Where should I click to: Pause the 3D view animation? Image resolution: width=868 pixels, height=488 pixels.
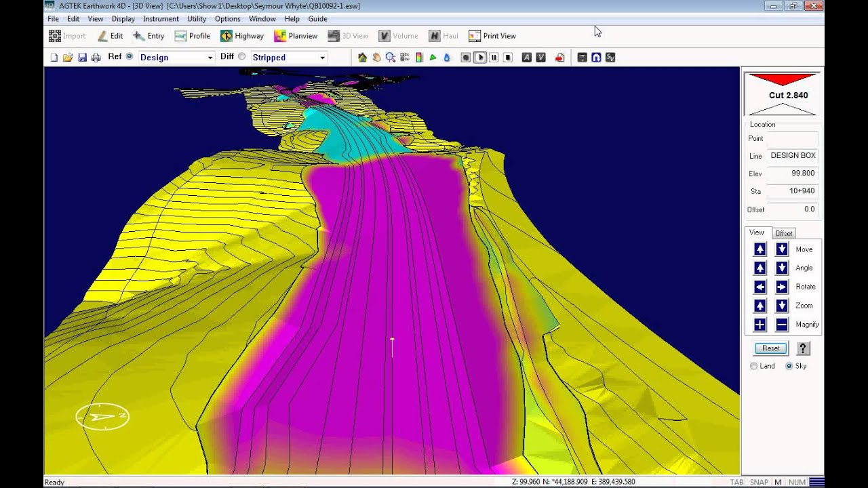(494, 58)
